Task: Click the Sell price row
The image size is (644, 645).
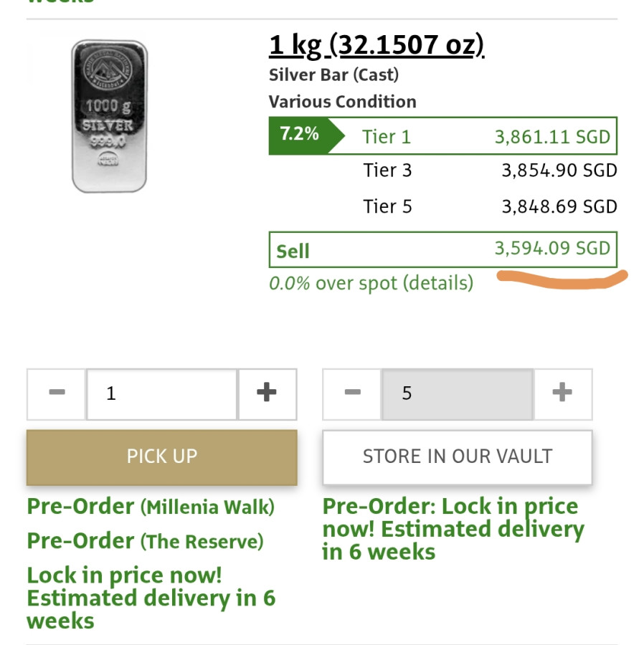Action: click(x=442, y=250)
